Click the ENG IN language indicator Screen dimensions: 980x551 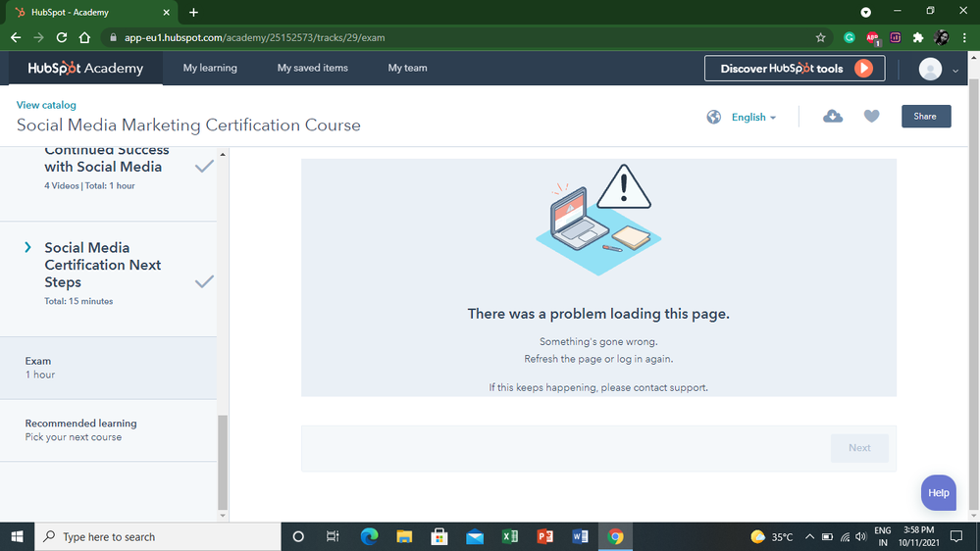[x=883, y=536]
